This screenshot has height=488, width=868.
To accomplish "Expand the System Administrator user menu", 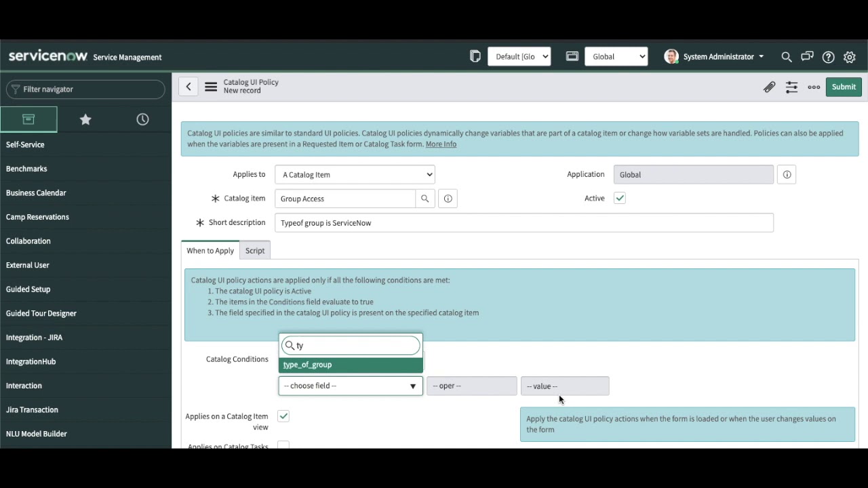I will pyautogui.click(x=724, y=57).
